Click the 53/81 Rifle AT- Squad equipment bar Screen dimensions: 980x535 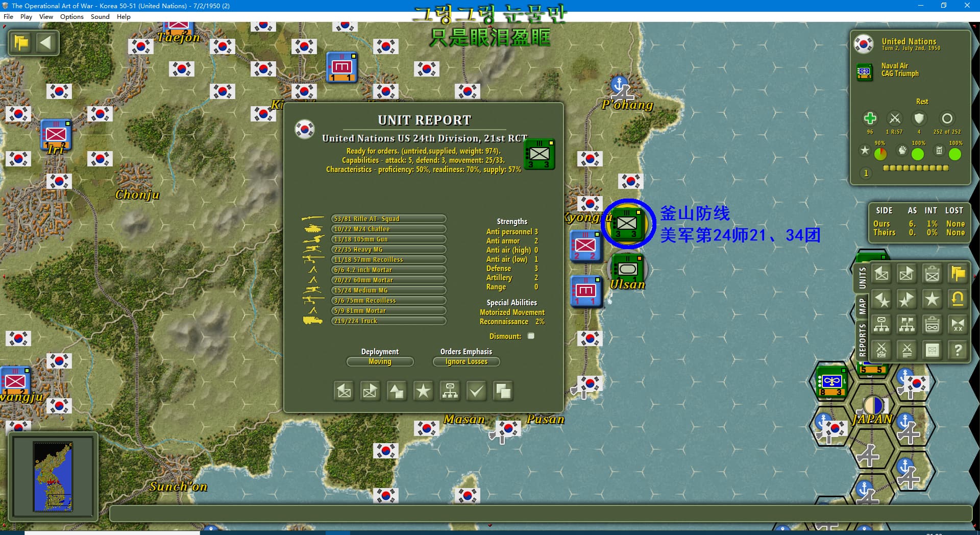click(x=388, y=218)
